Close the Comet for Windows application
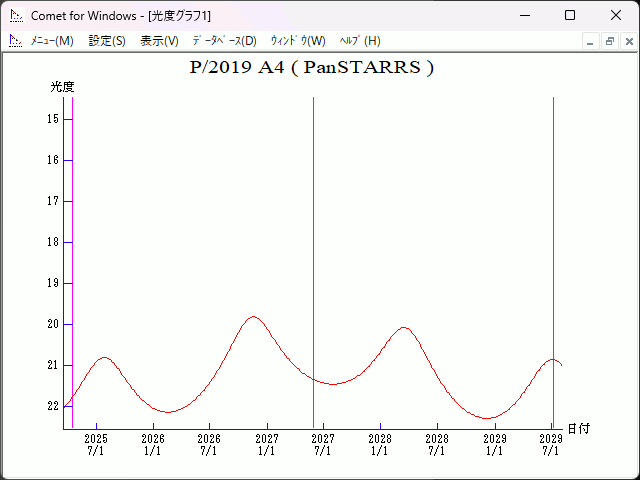 (x=615, y=16)
